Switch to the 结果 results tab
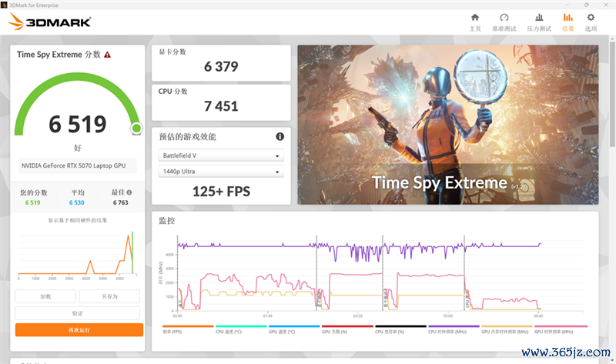The height and width of the screenshot is (364, 616). (x=568, y=22)
